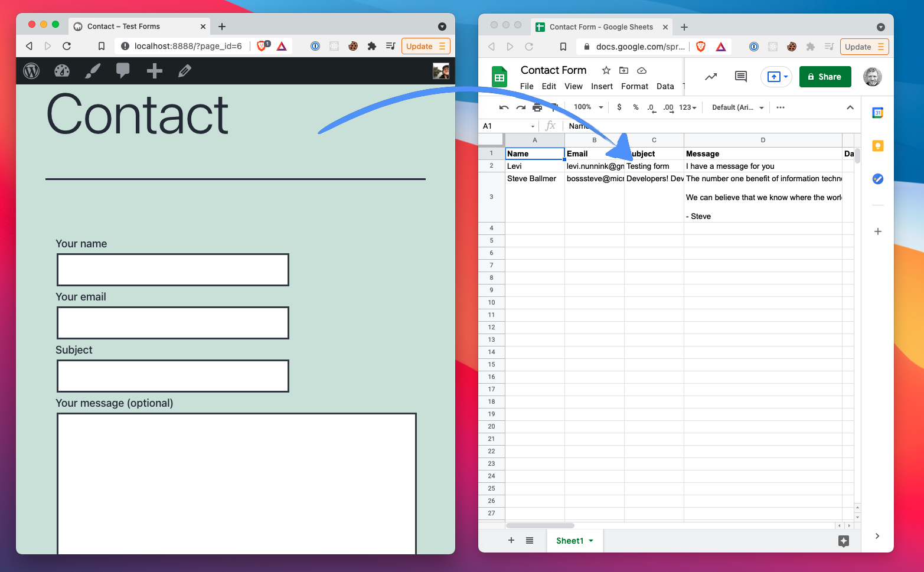The image size is (924, 572).
Task: Open the A1 name box dropdown
Action: pyautogui.click(x=533, y=126)
